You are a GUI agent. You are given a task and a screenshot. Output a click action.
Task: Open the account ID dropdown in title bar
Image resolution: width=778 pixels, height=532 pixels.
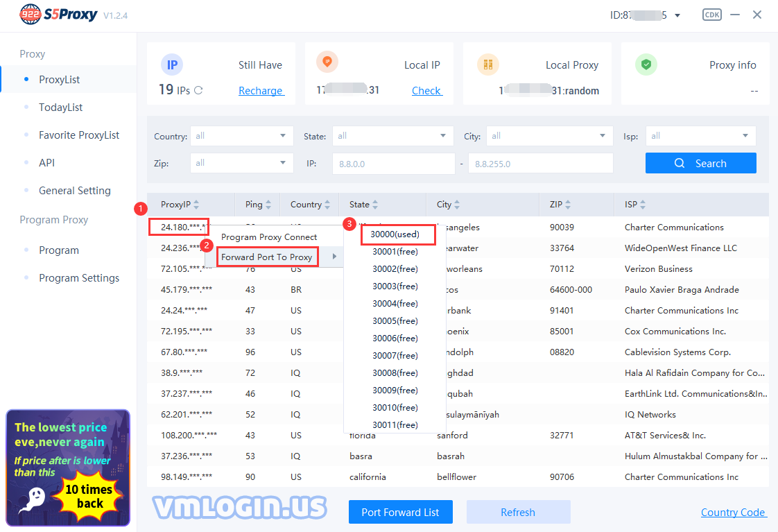pyautogui.click(x=676, y=14)
